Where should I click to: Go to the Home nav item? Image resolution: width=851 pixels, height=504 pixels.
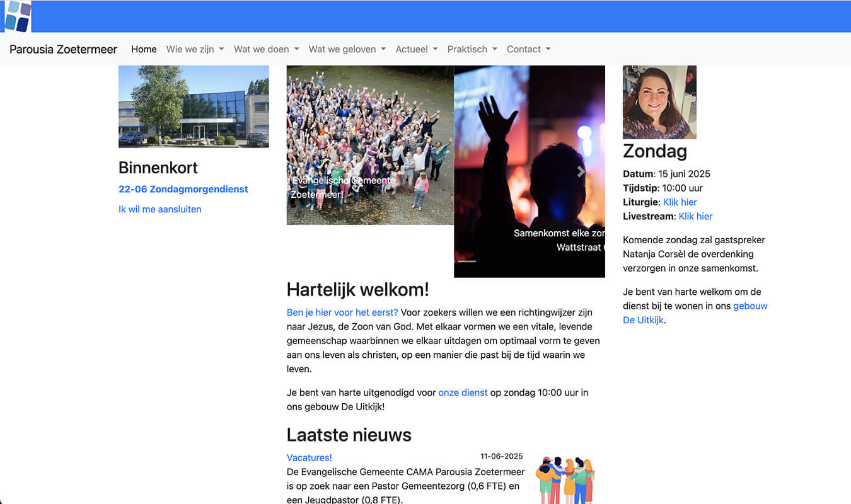pyautogui.click(x=144, y=49)
